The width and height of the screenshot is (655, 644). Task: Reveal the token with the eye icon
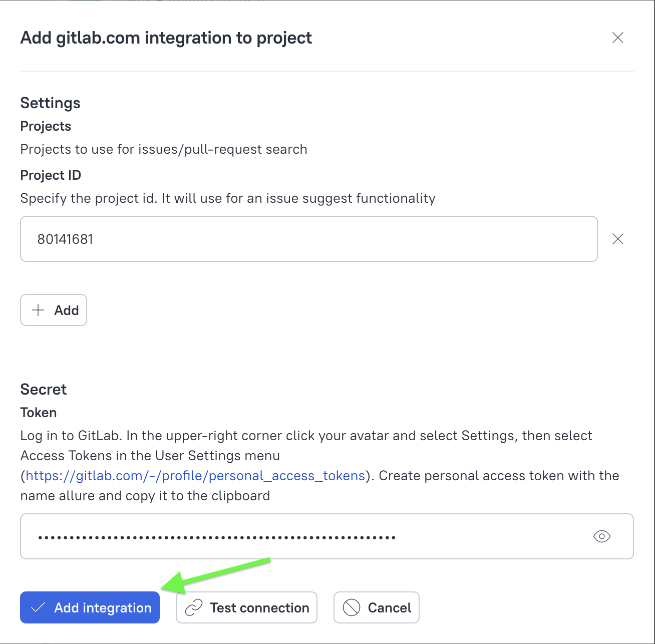pyautogui.click(x=602, y=536)
